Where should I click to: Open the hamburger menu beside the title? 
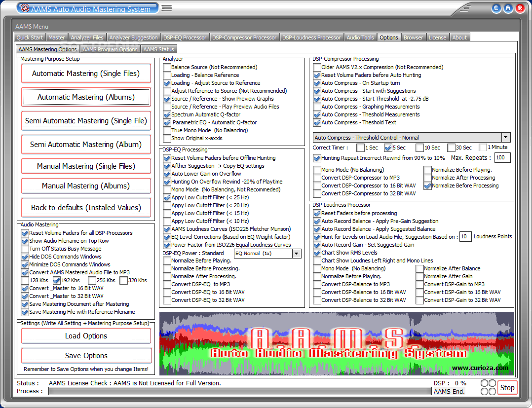pyautogui.click(x=167, y=8)
